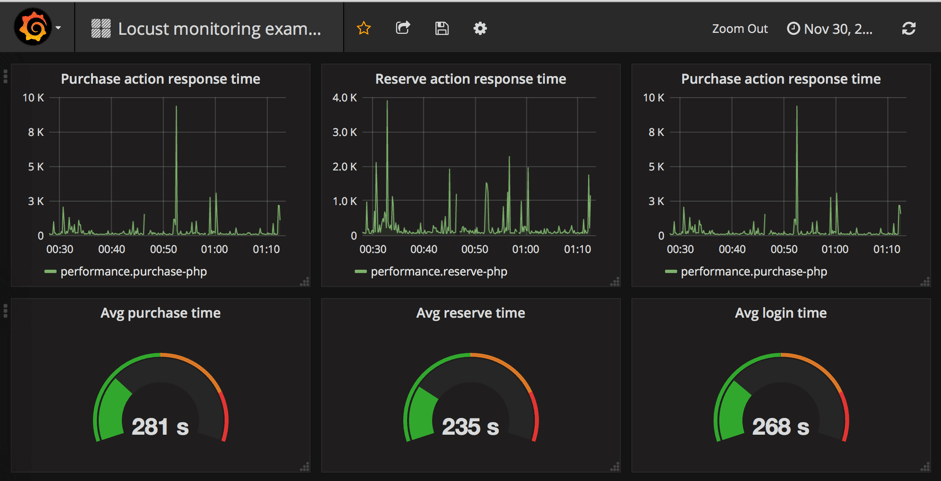Open first row's handle menu
This screenshot has width=941, height=481.
coord(5,76)
